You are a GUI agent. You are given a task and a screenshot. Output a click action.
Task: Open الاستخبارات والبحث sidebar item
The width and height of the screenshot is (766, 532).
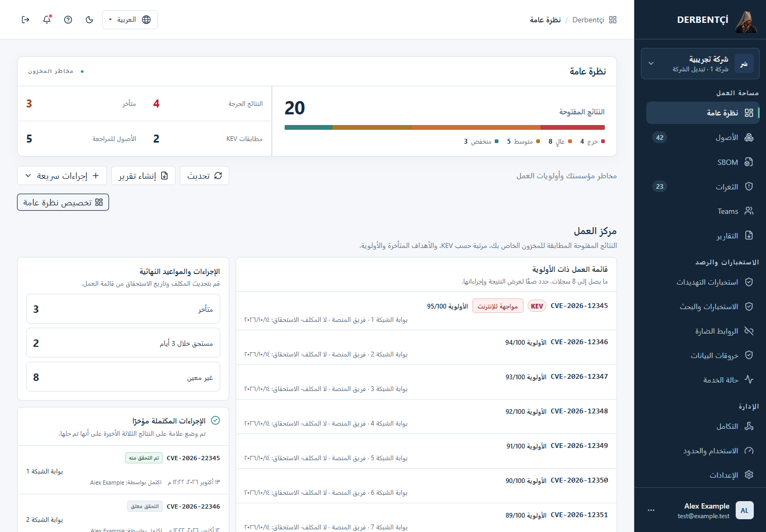coord(703,306)
